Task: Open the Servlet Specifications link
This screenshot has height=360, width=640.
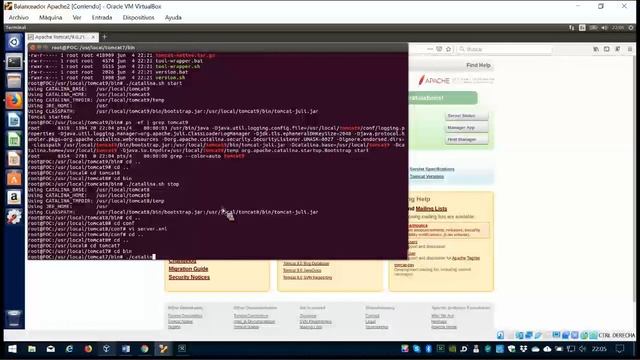Action: pos(432,169)
